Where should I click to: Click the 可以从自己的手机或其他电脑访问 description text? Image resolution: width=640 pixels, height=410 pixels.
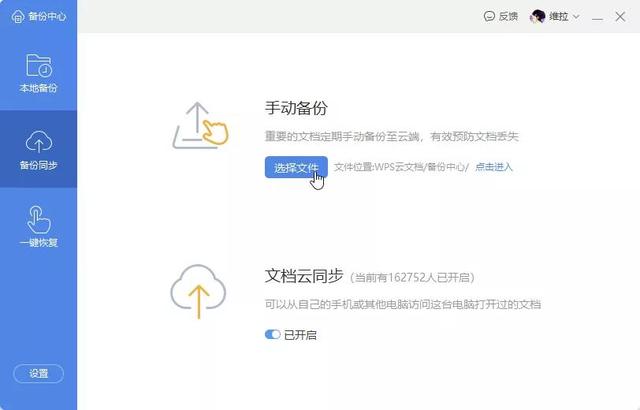(403, 304)
